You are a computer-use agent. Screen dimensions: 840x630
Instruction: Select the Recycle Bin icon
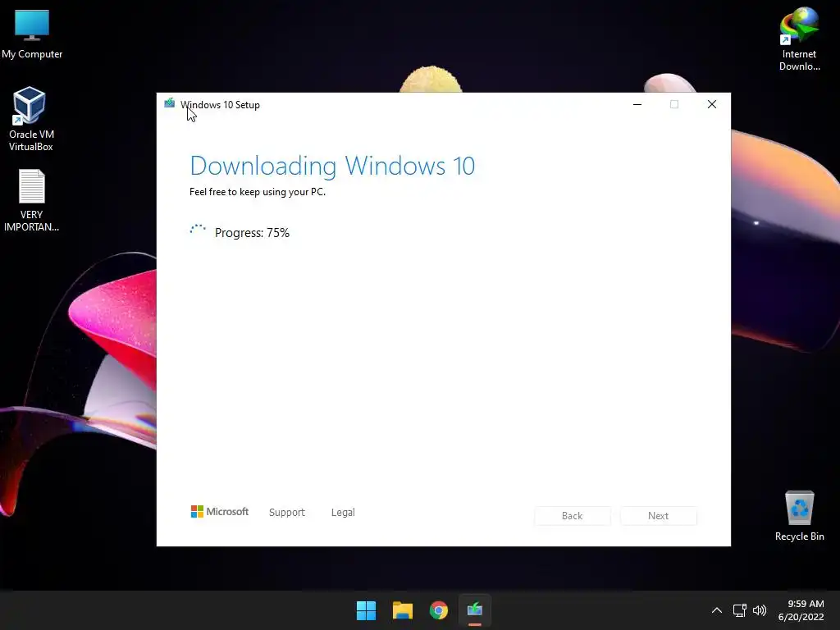(x=799, y=516)
